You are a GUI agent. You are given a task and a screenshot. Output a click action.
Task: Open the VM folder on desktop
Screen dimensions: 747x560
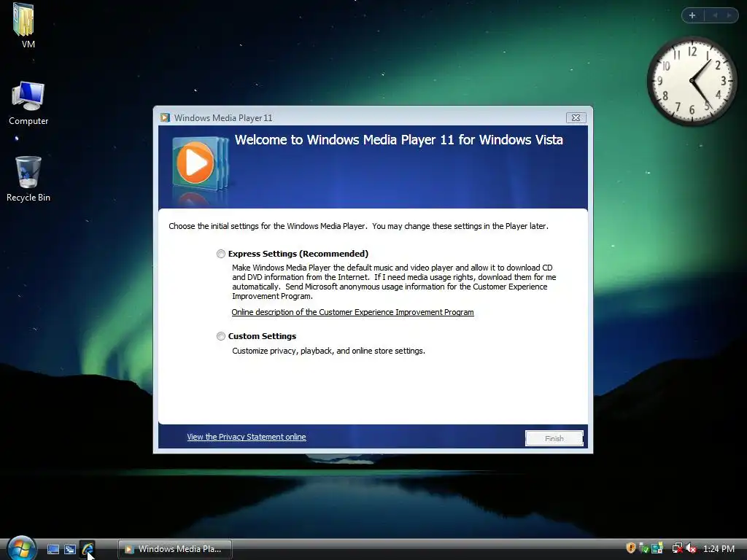click(x=25, y=26)
